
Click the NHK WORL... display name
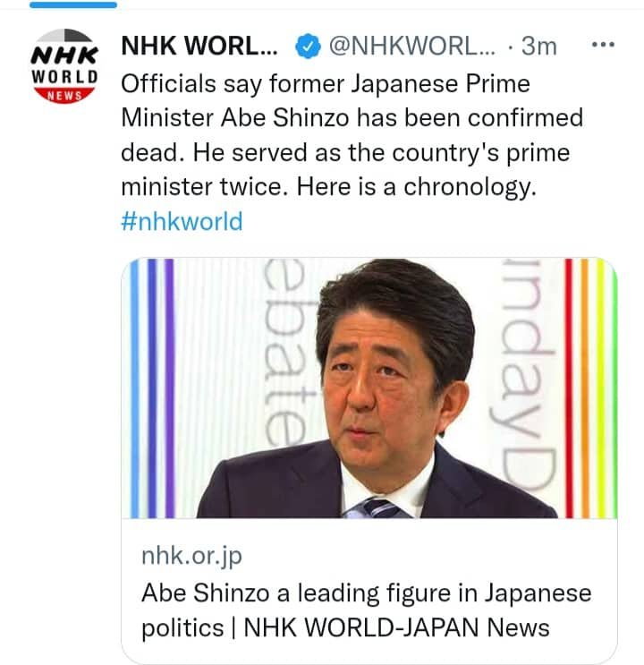[199, 46]
